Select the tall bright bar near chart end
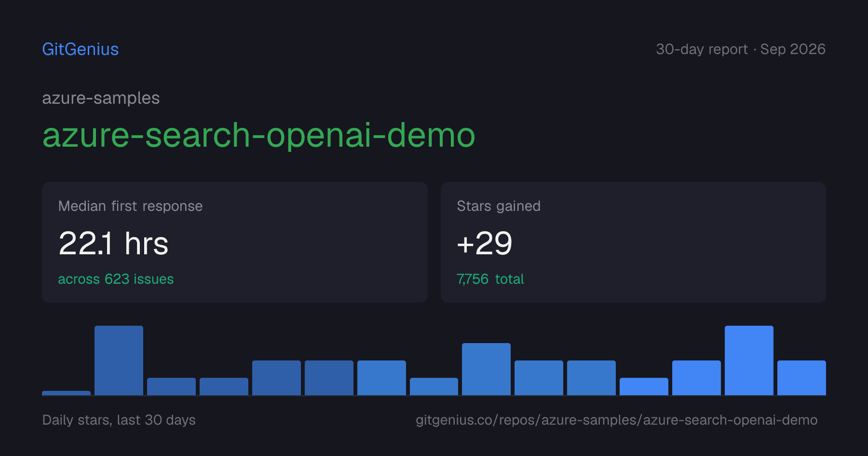The image size is (868, 456). point(749,360)
